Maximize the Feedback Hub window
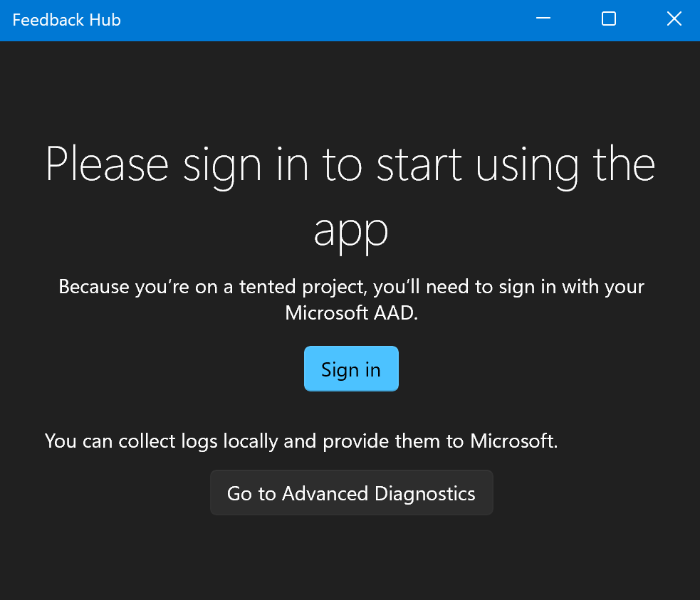 pos(608,19)
